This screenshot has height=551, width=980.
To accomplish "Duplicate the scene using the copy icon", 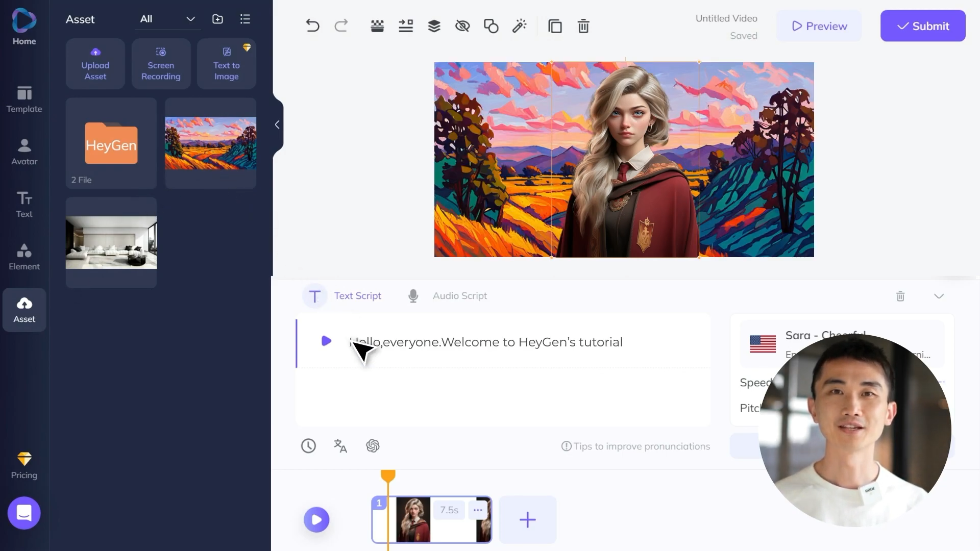I will (555, 26).
